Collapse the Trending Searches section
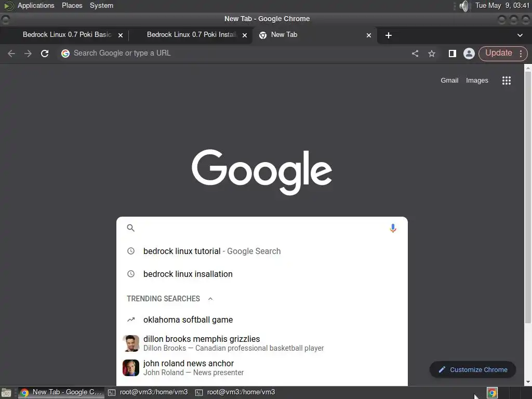The image size is (532, 399). [x=210, y=299]
